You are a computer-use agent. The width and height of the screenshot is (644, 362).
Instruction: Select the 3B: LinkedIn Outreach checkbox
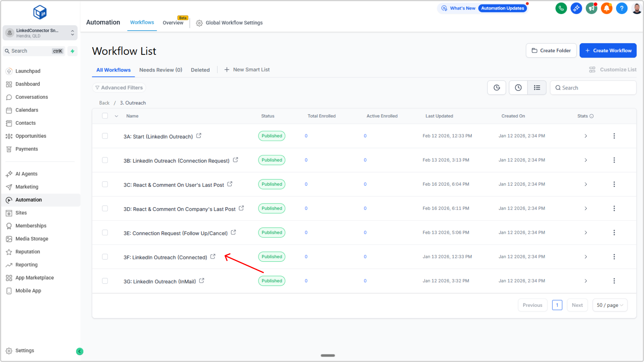(105, 160)
